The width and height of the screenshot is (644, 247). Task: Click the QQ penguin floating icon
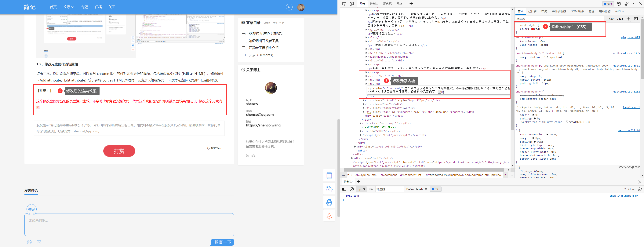click(x=329, y=202)
